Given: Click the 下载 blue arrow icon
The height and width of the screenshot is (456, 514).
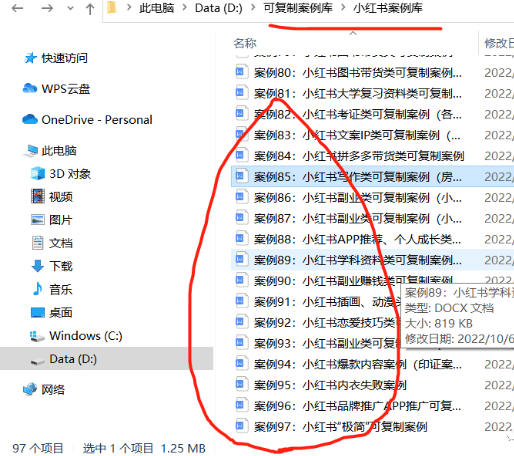Looking at the screenshot, I should pos(38,266).
